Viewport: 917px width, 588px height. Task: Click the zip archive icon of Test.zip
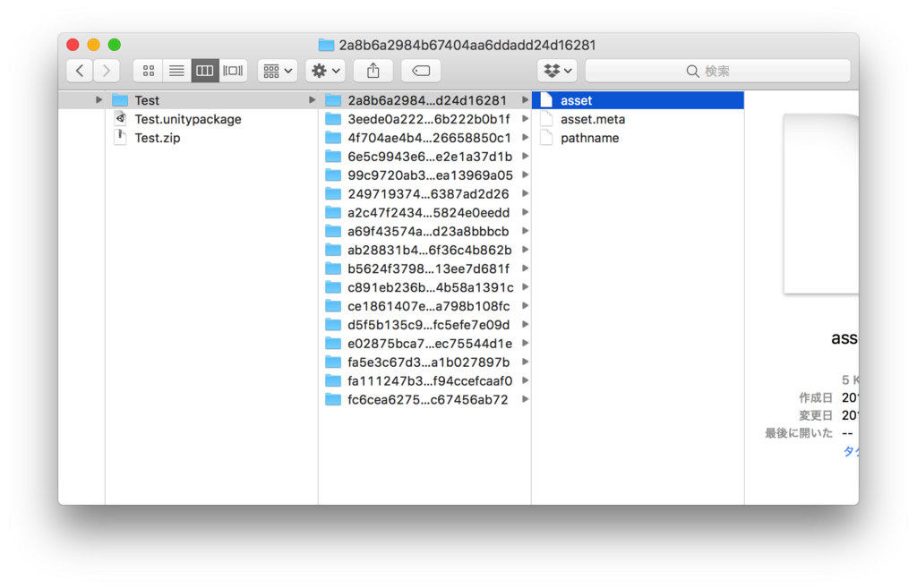(120, 137)
